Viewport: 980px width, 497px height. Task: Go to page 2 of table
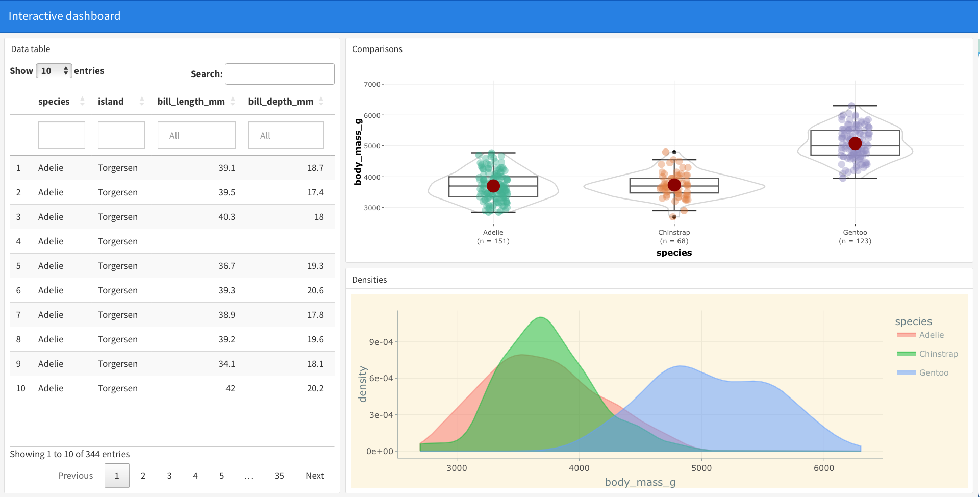point(143,476)
